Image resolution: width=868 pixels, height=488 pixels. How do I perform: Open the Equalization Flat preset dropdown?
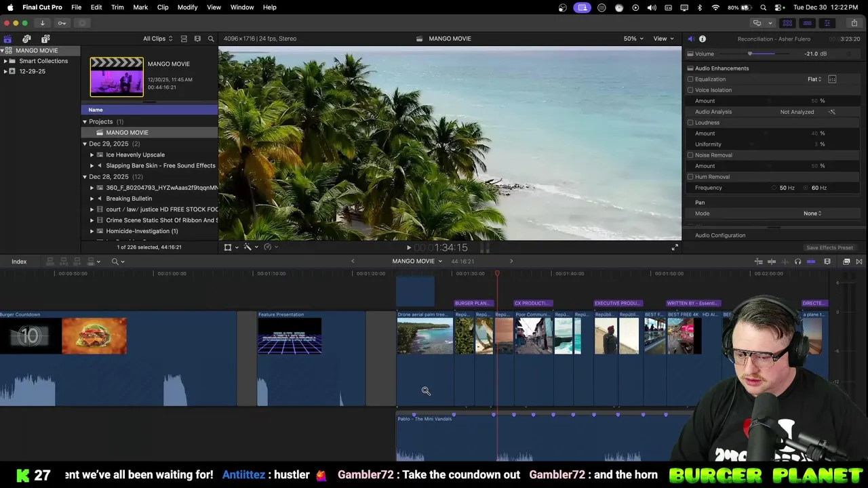pyautogui.click(x=814, y=79)
